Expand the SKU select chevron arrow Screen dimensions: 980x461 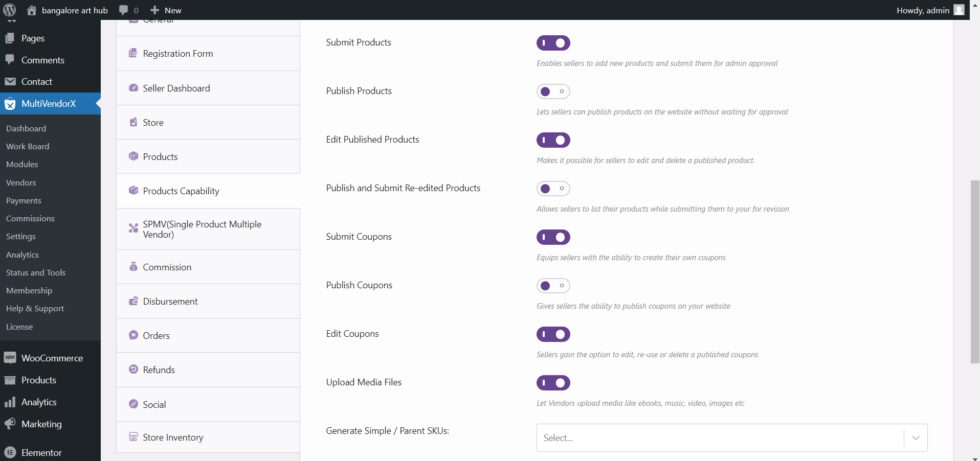(916, 438)
